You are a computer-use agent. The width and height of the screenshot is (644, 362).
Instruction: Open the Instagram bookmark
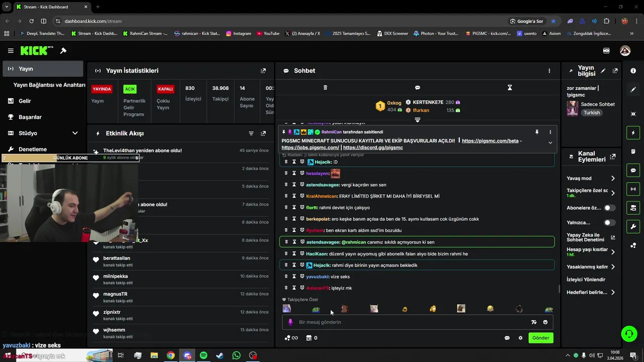(x=238, y=34)
